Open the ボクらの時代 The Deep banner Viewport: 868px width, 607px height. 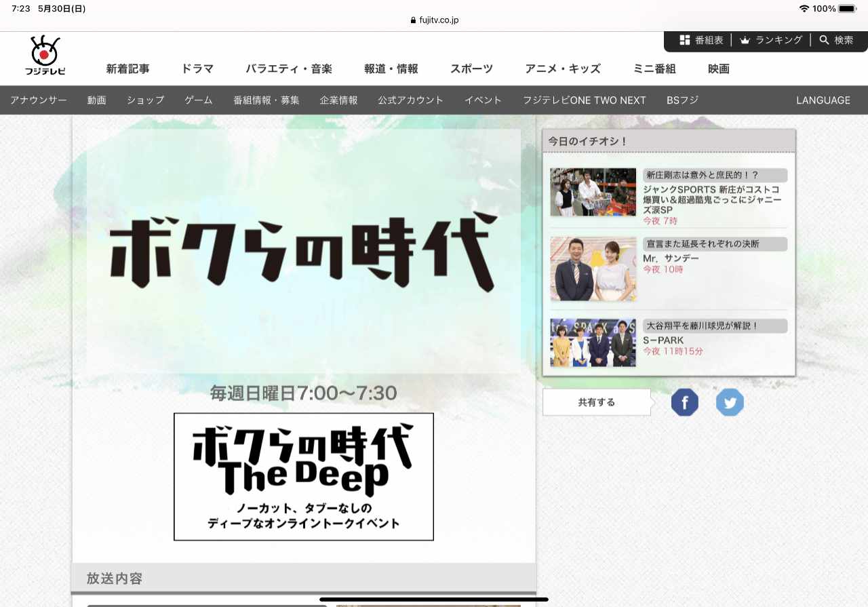click(304, 477)
